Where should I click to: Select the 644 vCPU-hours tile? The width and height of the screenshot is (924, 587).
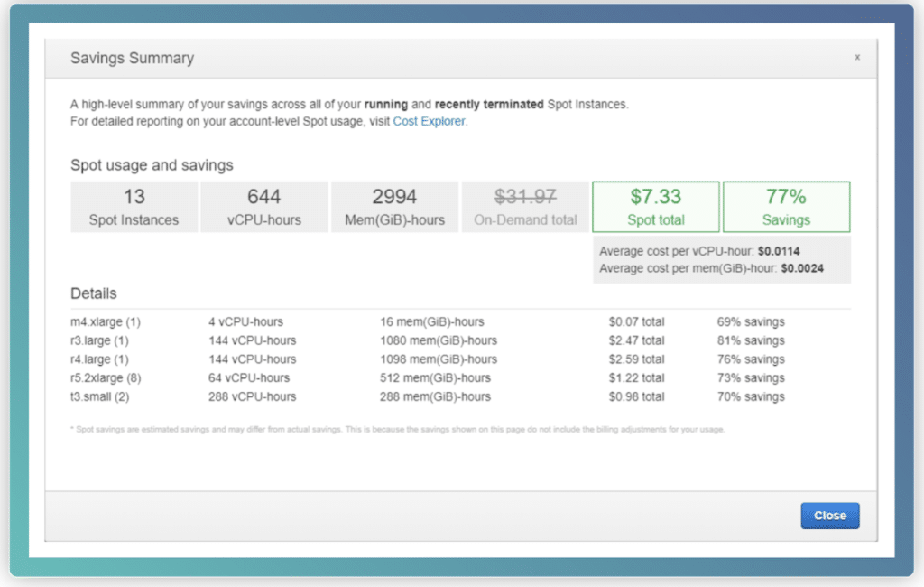[x=263, y=207]
